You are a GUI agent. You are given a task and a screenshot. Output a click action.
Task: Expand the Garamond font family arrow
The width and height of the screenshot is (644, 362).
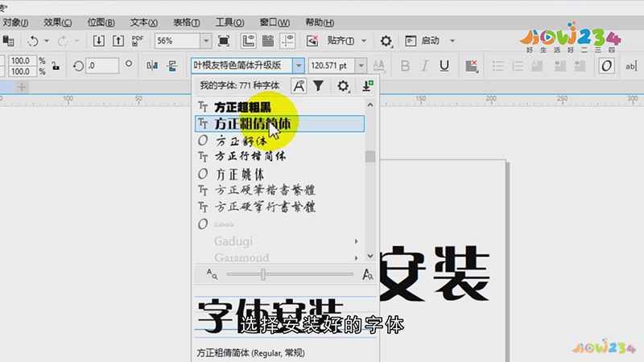356,257
